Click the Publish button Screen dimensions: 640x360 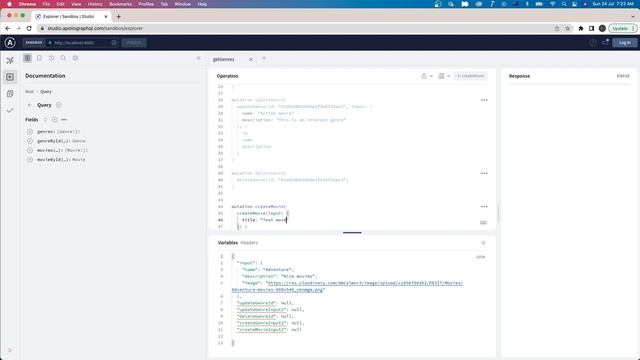(x=134, y=42)
